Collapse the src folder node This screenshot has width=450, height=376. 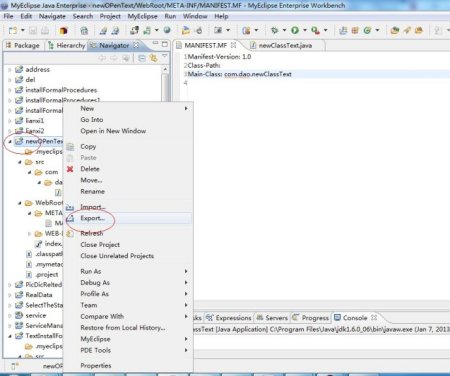pos(20,162)
